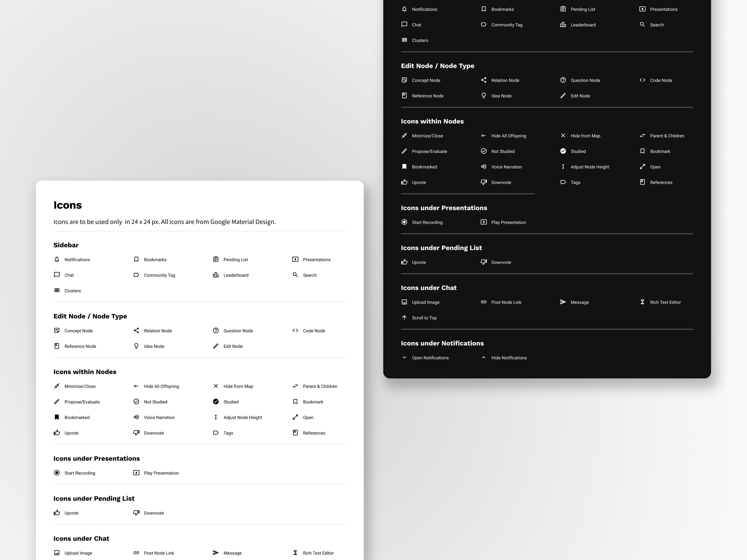
Task: Click Upvote within Nodes in dark panel
Action: point(404,182)
